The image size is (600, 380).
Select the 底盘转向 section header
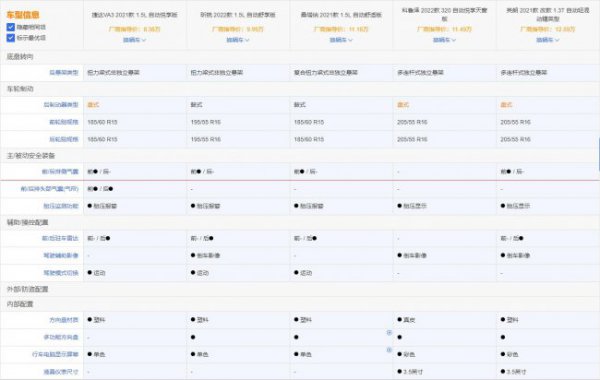(x=20, y=57)
